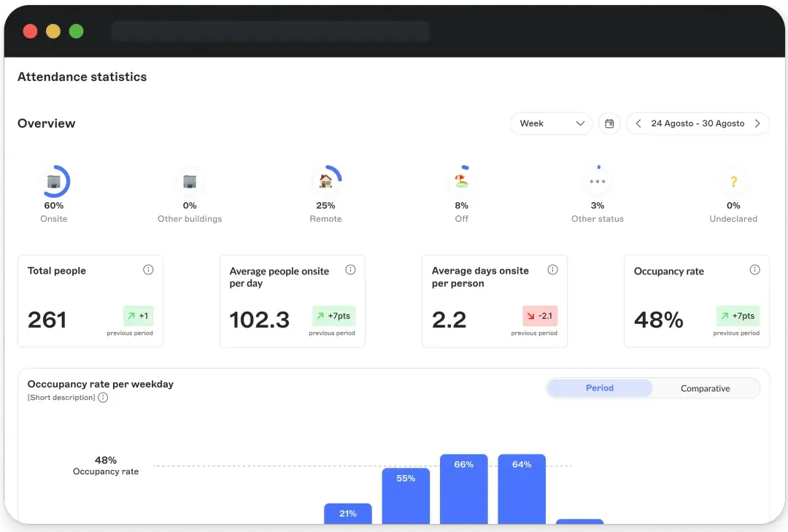Image resolution: width=788 pixels, height=532 pixels.
Task: Click the Undeclared question mark icon
Action: tap(733, 182)
